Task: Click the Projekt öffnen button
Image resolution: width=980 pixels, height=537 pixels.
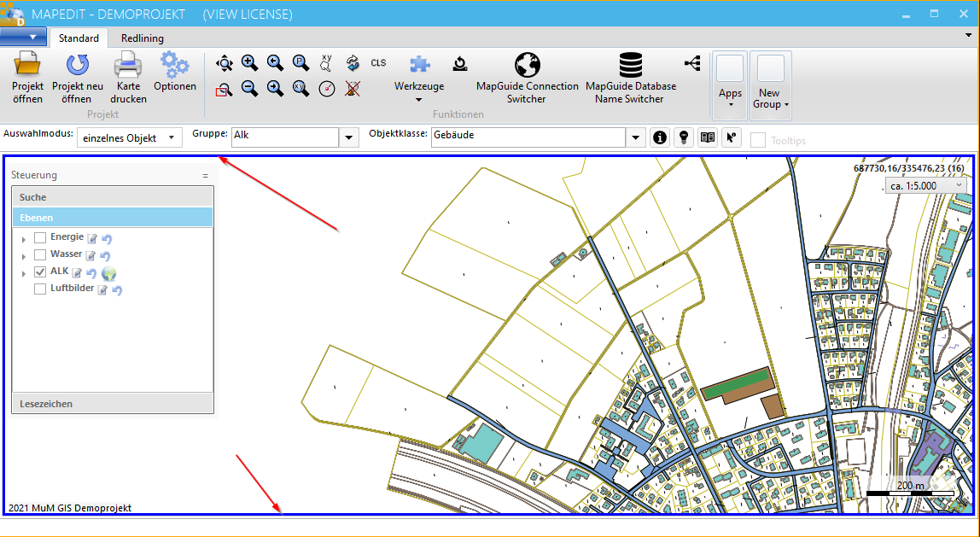Action: click(27, 78)
